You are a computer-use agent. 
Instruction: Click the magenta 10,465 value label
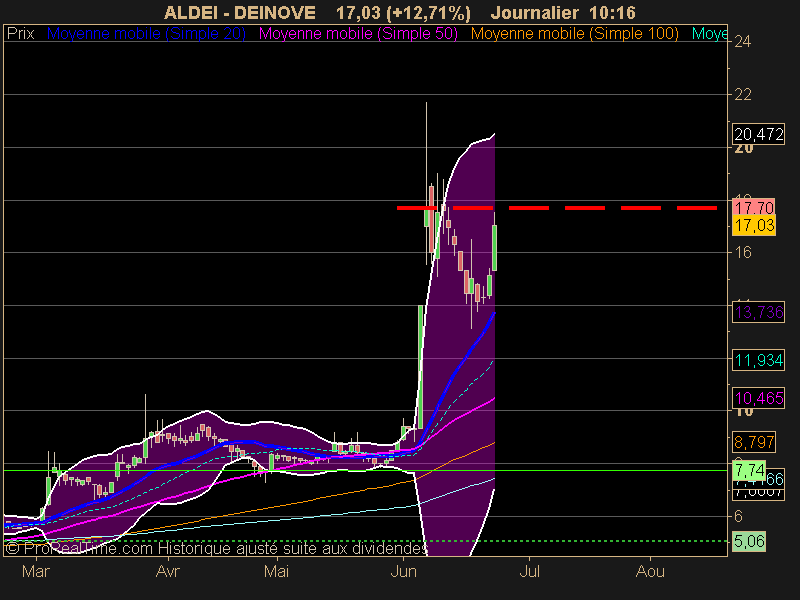pos(758,398)
